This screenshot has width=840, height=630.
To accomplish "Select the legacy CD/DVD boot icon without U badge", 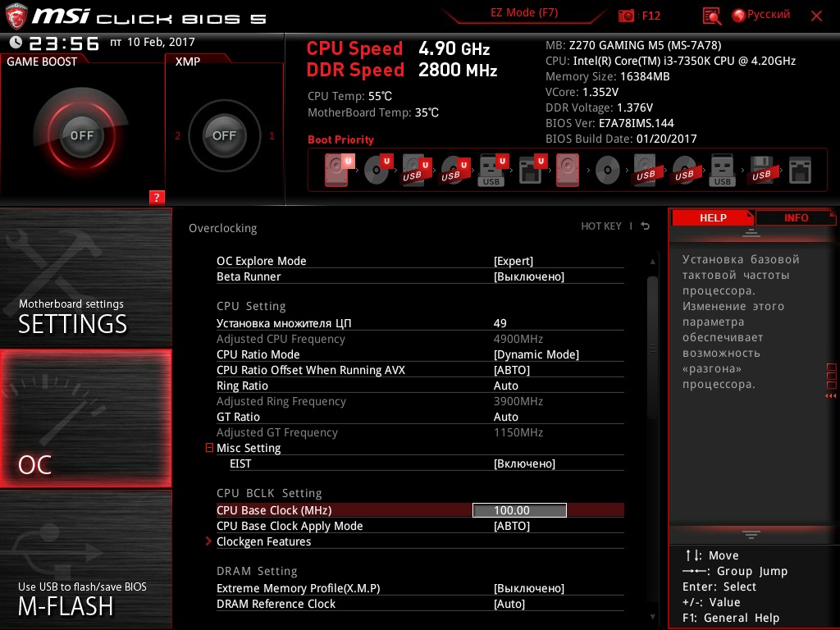I will click(x=608, y=171).
